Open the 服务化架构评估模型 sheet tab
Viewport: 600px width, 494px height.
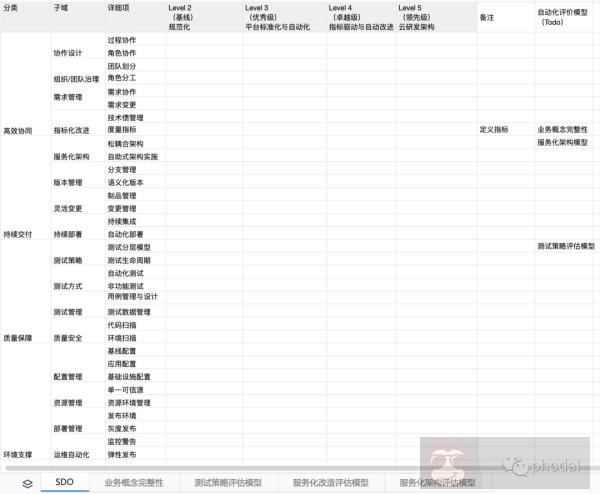(x=437, y=483)
